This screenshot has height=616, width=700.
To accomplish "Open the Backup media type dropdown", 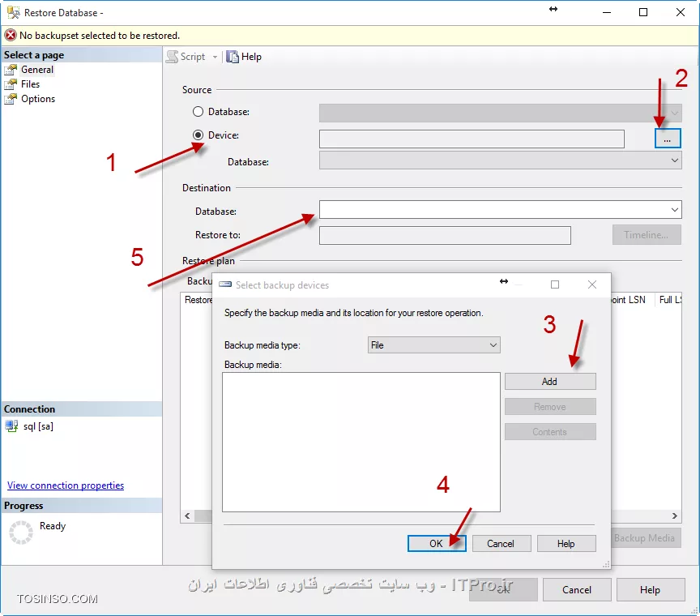I will tap(433, 344).
